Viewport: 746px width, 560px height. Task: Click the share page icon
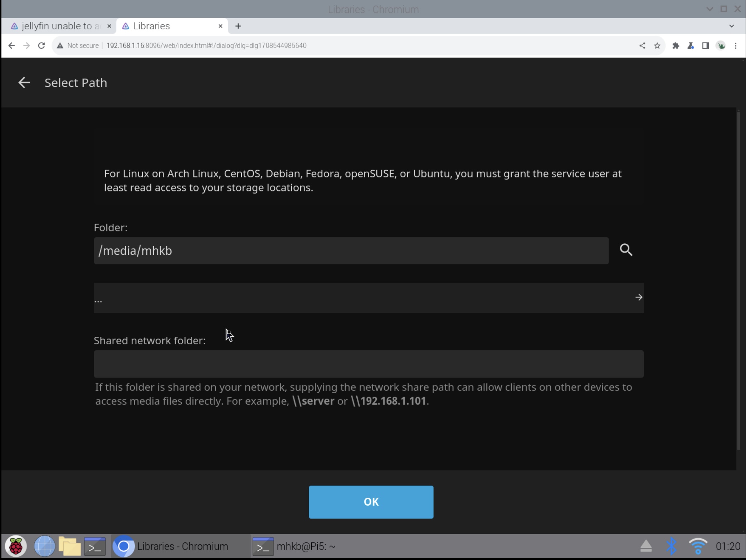642,45
